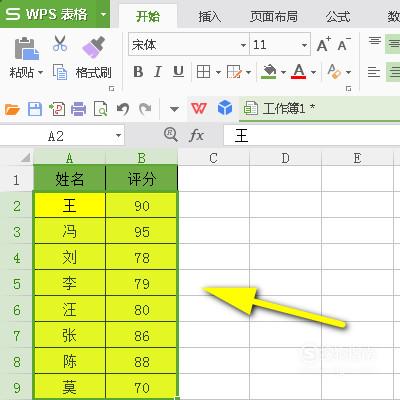This screenshot has width=400, height=400.
Task: Expand the borders dropdown arrow
Action: pyautogui.click(x=218, y=72)
